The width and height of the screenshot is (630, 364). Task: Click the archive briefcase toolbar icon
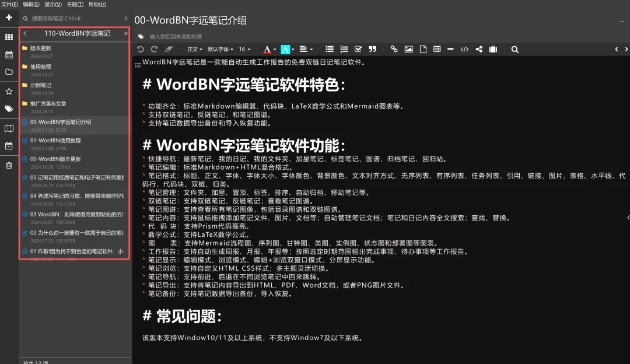(x=493, y=49)
